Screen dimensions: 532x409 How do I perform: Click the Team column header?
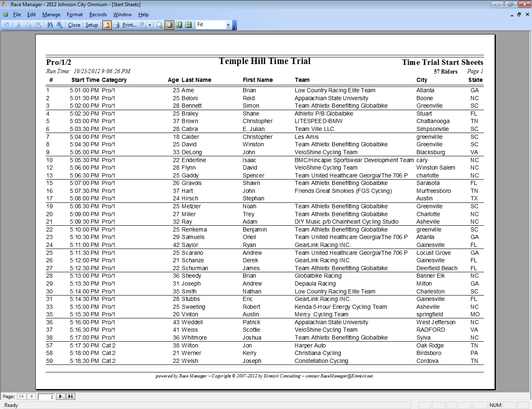click(302, 80)
